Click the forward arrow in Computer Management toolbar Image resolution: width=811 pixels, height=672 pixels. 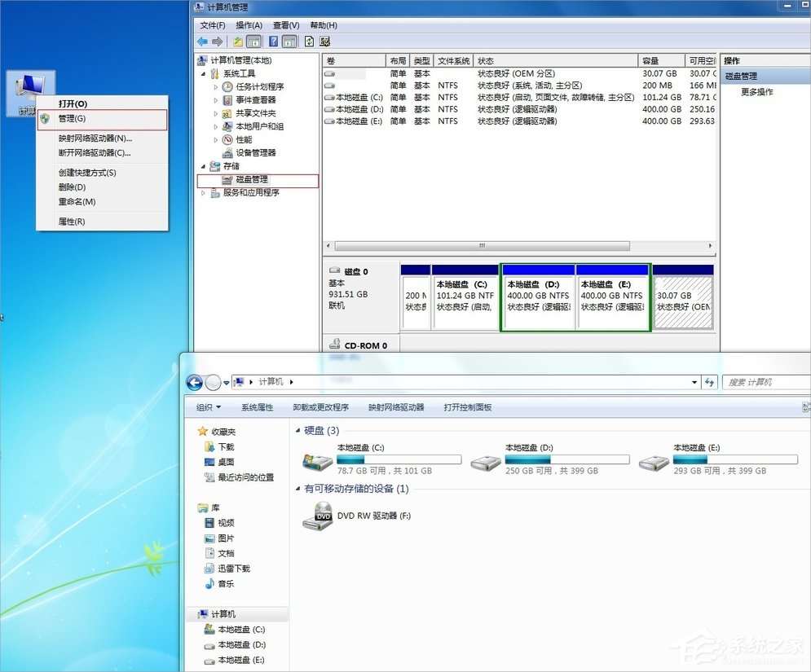point(215,41)
